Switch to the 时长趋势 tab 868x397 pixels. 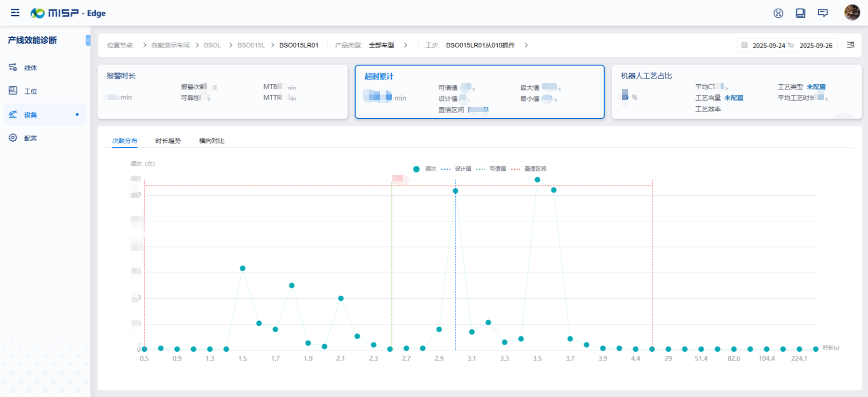168,141
